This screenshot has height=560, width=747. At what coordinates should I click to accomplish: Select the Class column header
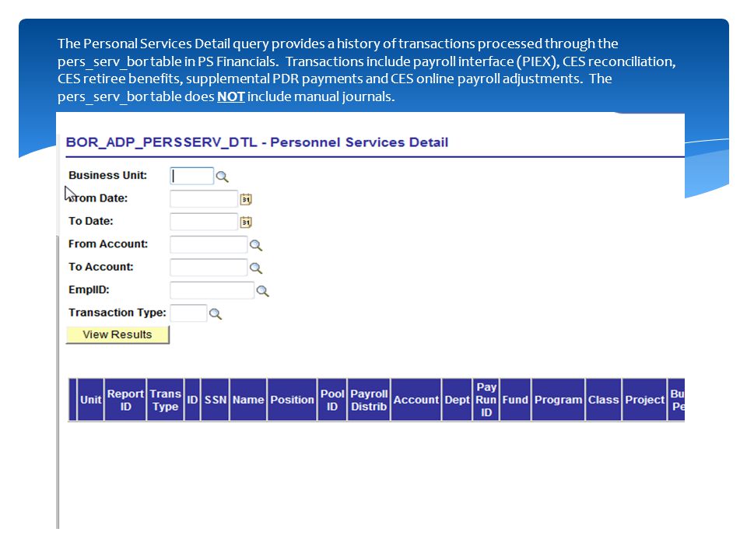pyautogui.click(x=603, y=400)
